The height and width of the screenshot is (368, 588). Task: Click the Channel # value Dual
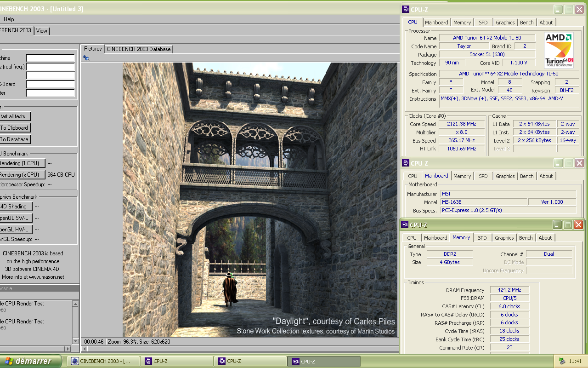[x=549, y=254]
